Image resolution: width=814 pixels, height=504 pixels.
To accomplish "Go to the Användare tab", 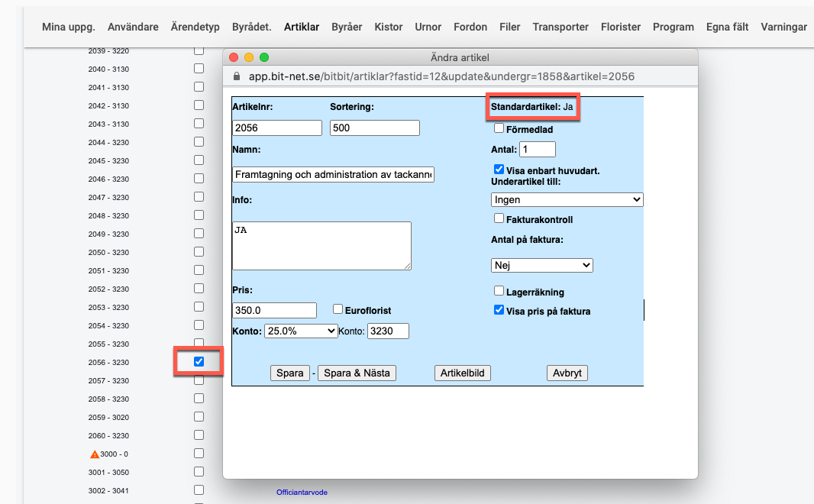I will tap(133, 27).
